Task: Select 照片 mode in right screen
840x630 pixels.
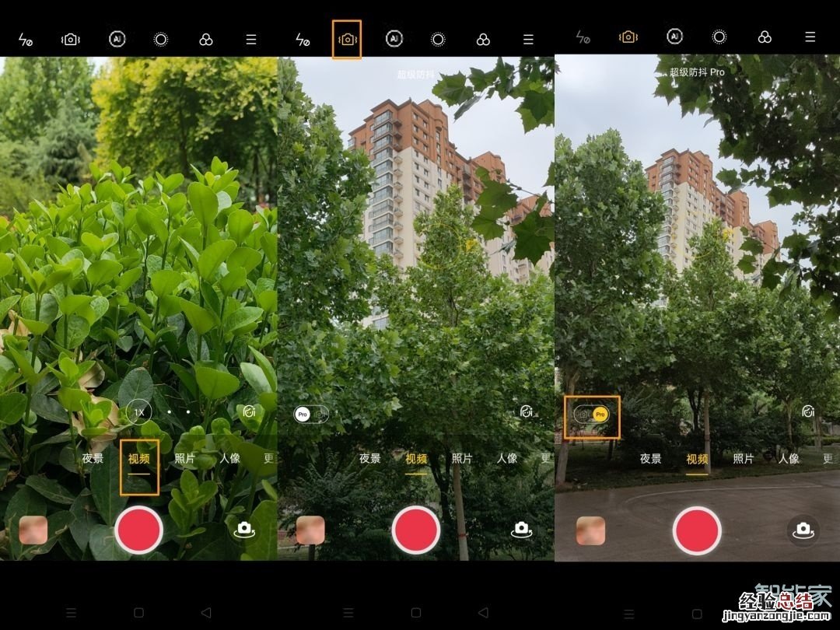Action: tap(743, 459)
